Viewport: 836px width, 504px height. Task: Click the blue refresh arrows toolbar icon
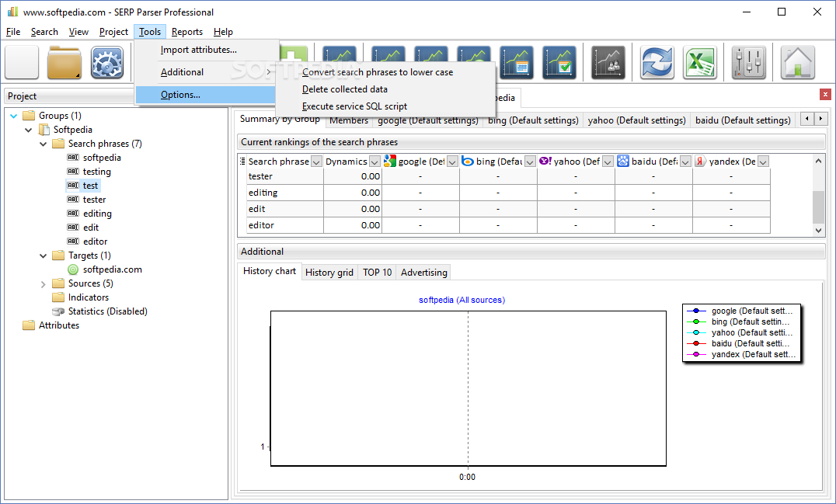click(x=657, y=62)
